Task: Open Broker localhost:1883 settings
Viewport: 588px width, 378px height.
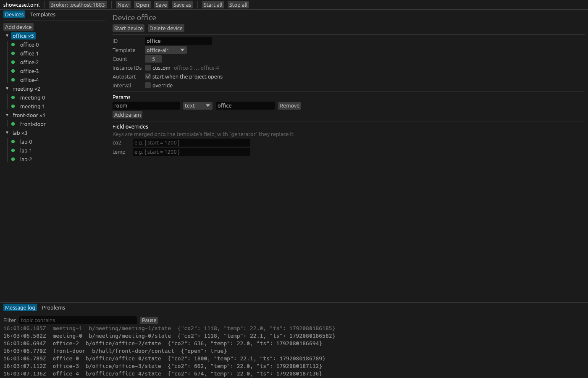Action: [x=78, y=5]
